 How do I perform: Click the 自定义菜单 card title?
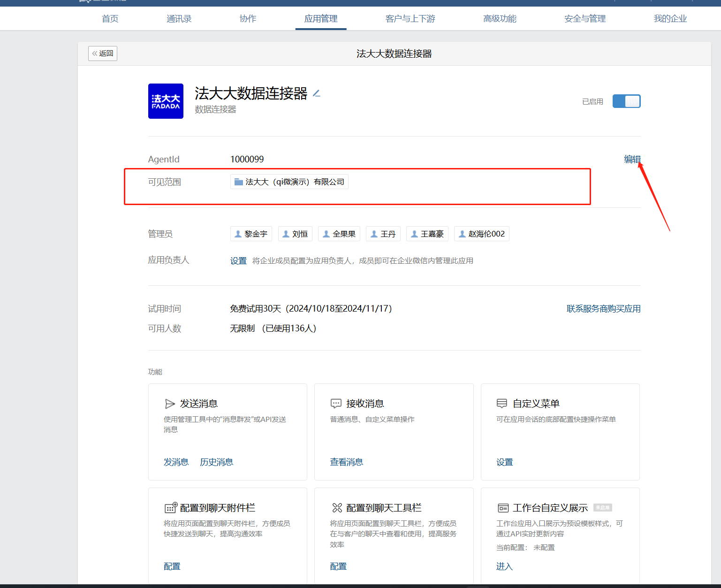[x=536, y=404]
